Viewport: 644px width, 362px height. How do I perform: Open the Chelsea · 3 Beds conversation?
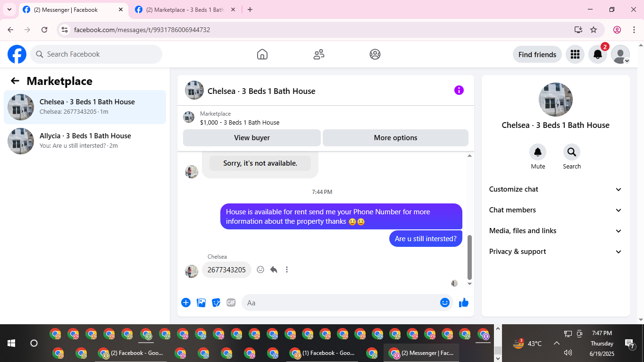(x=85, y=107)
